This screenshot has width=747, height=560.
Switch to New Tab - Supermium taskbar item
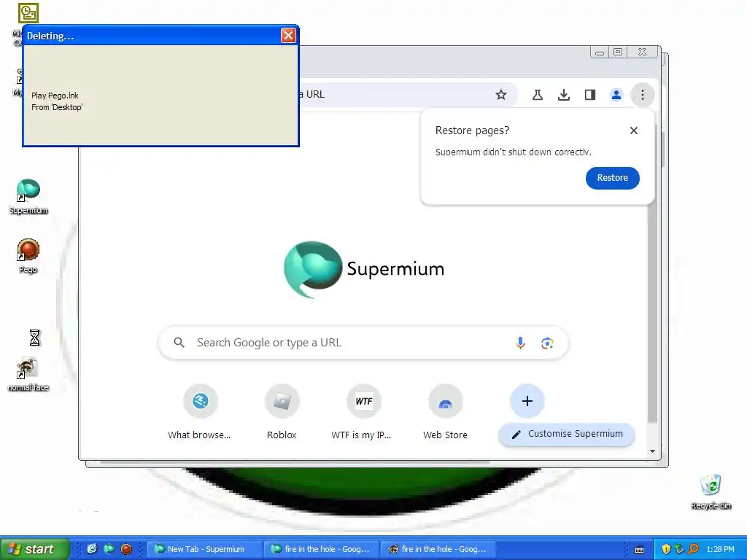click(x=205, y=549)
